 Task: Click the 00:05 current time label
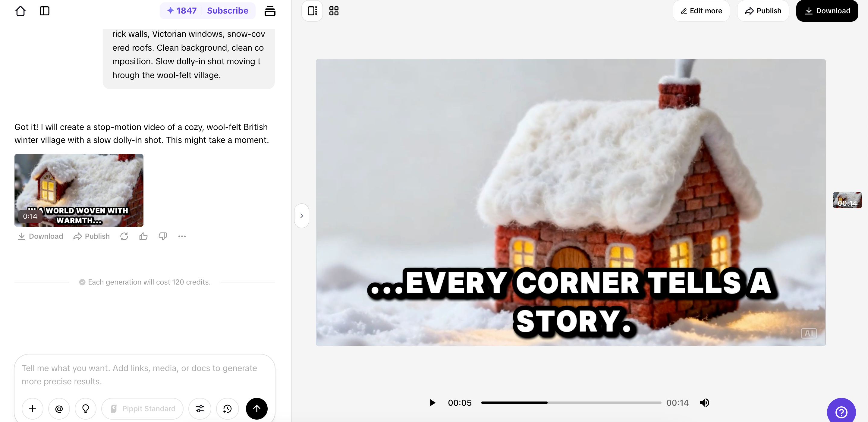(x=460, y=402)
